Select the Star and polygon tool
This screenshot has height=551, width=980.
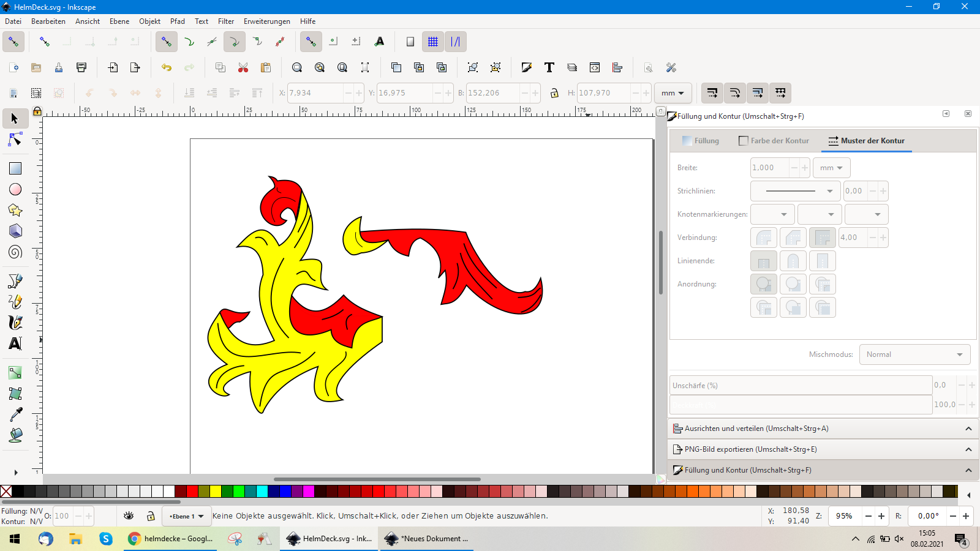click(15, 211)
